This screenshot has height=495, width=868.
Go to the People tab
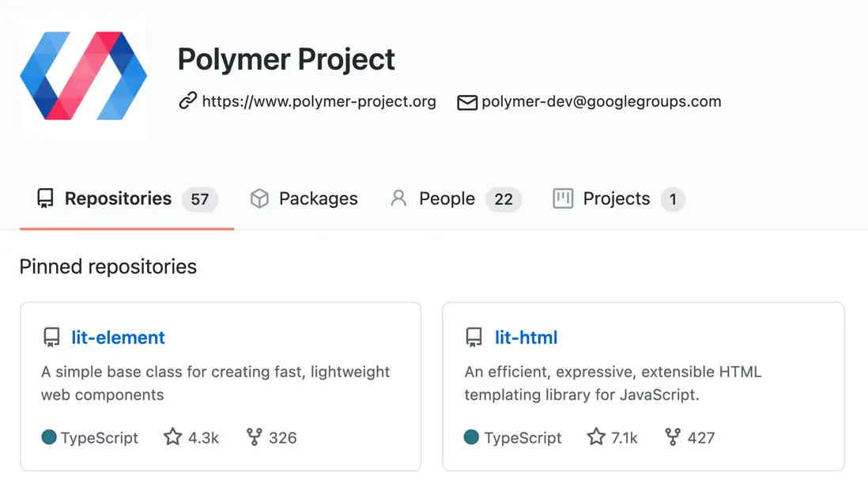coord(447,198)
